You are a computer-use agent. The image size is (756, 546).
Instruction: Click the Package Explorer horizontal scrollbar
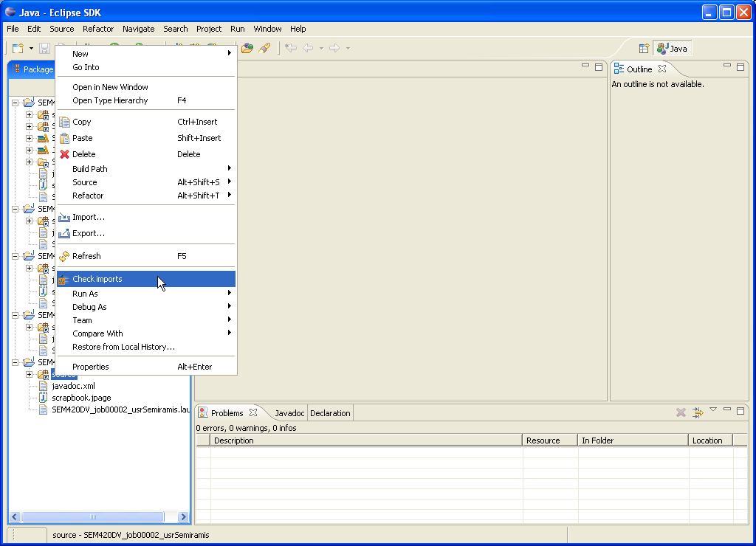coord(92,516)
